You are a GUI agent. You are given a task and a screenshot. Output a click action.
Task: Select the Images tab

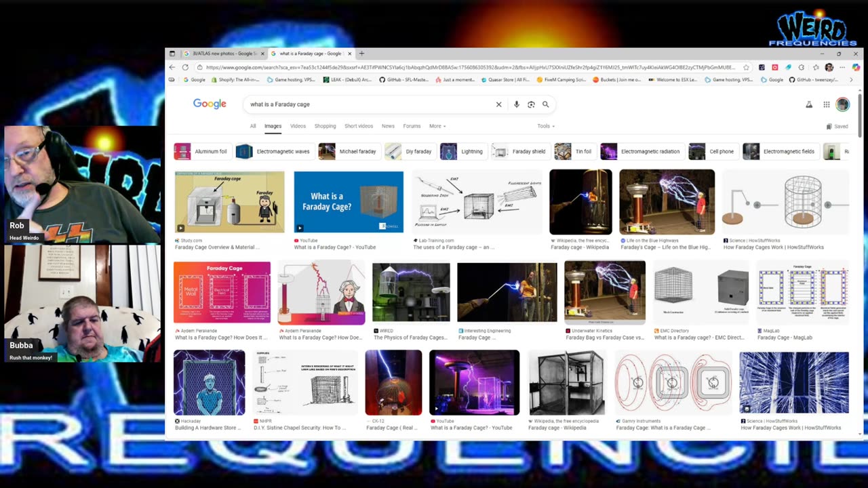coord(273,126)
